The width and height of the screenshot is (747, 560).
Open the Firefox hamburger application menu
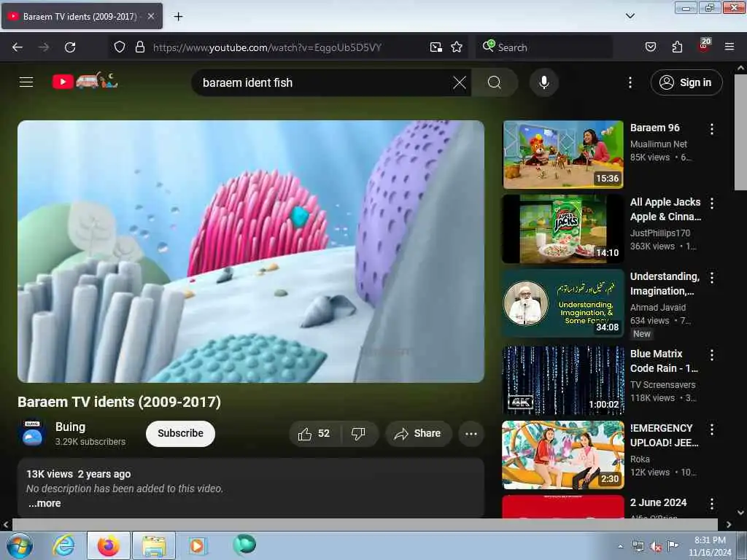point(729,47)
